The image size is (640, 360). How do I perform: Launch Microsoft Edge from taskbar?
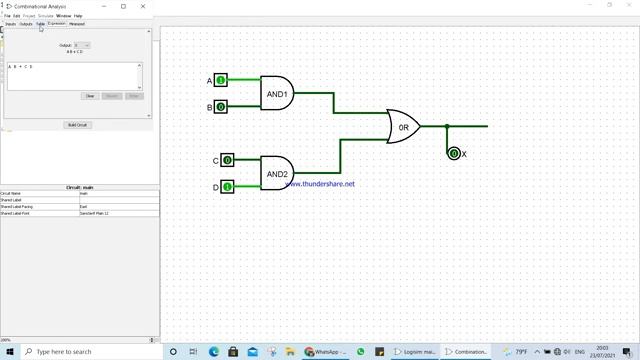213,351
